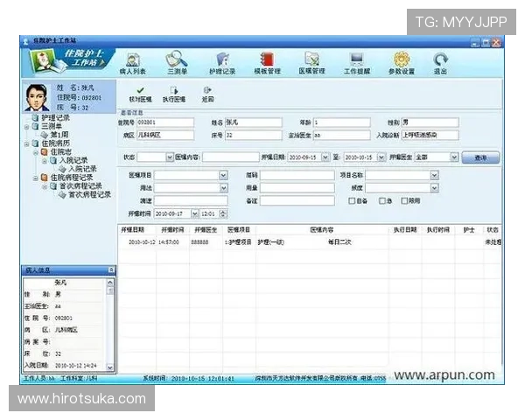Viewport: 525px width, 420px height.
Task: Collapse the 病人信息 panel header arrow
Action: point(111,269)
